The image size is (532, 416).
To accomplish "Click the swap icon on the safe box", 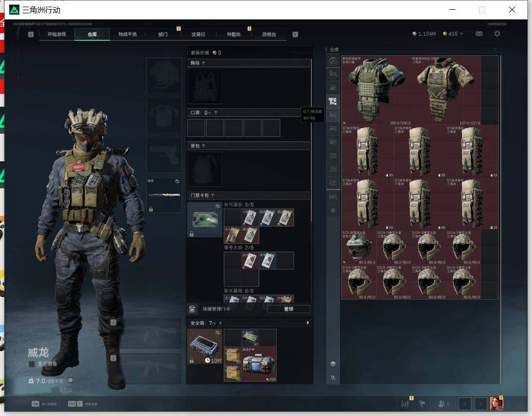I will point(217,332).
